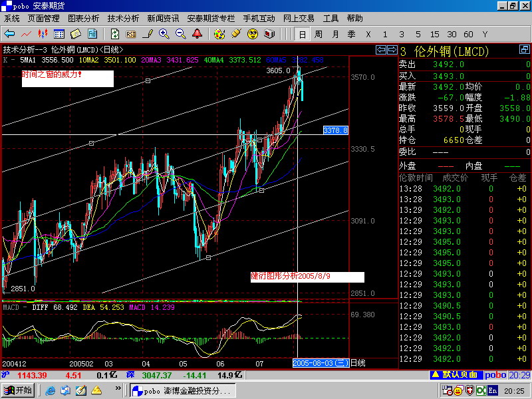This screenshot has width=532, height=399.
Task: Click the restore icon in quote panel header
Action: [525, 49]
